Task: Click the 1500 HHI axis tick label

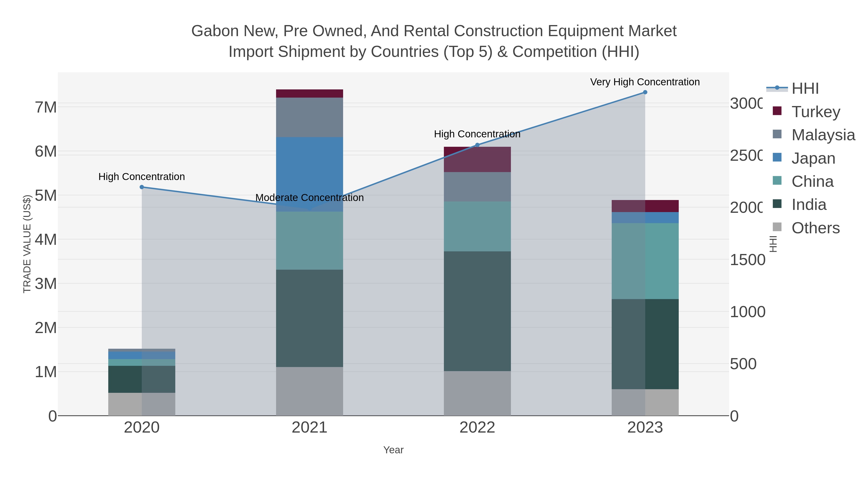Action: coord(748,260)
